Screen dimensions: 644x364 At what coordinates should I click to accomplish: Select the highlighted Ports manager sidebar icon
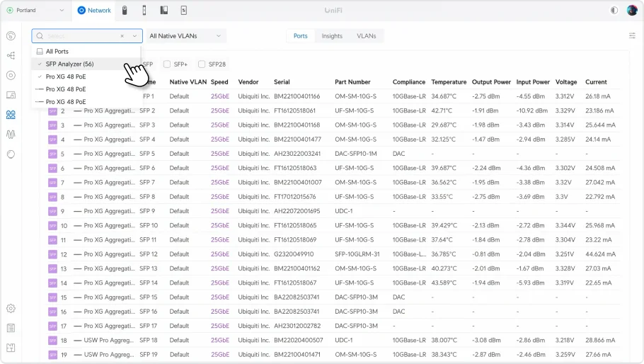click(x=11, y=115)
